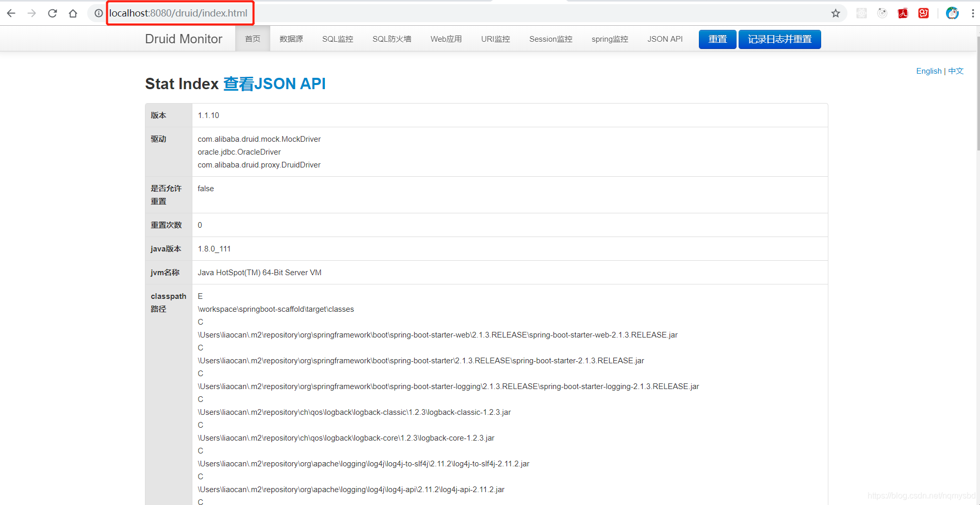
Task: Click the grey face extension icon
Action: (x=882, y=13)
